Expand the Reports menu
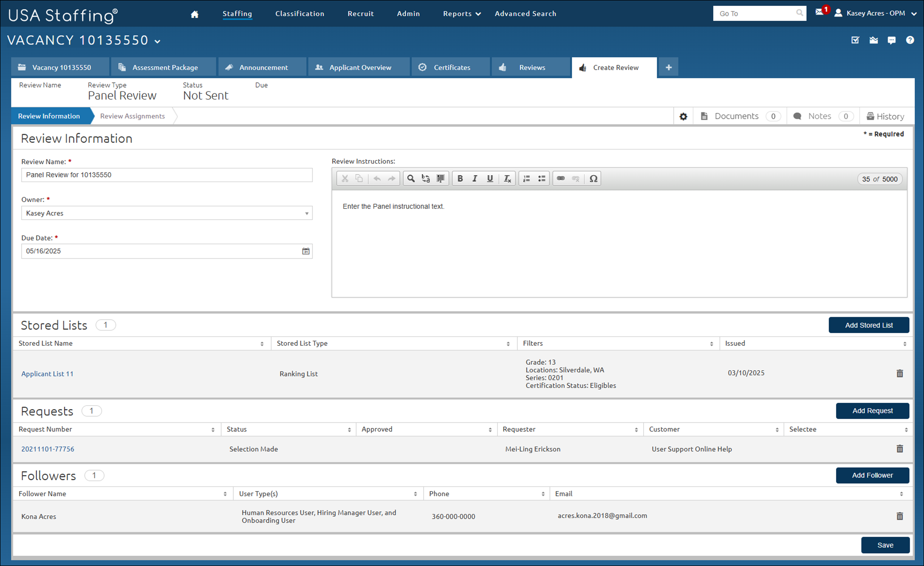This screenshot has height=566, width=924. (462, 14)
